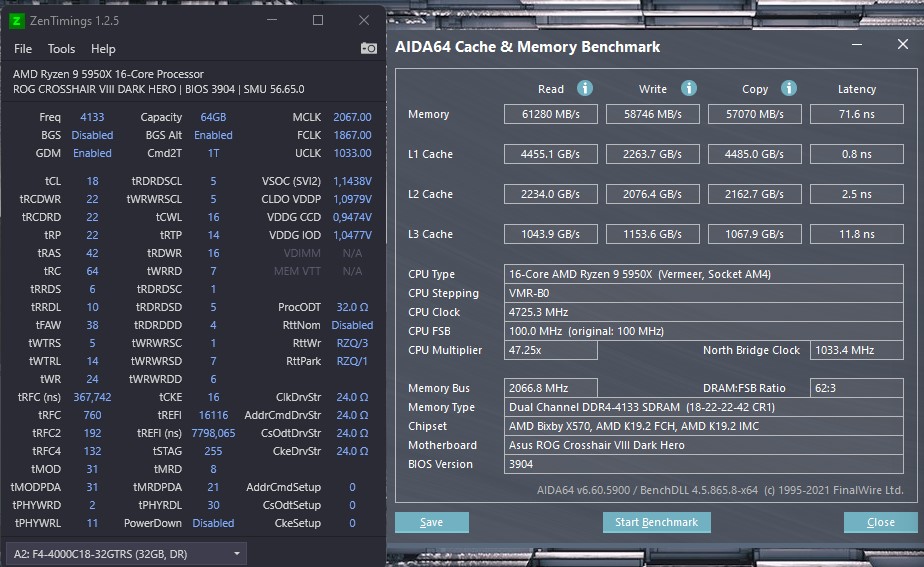
Task: Open the Tools menu in ZenTimings
Action: (x=61, y=49)
